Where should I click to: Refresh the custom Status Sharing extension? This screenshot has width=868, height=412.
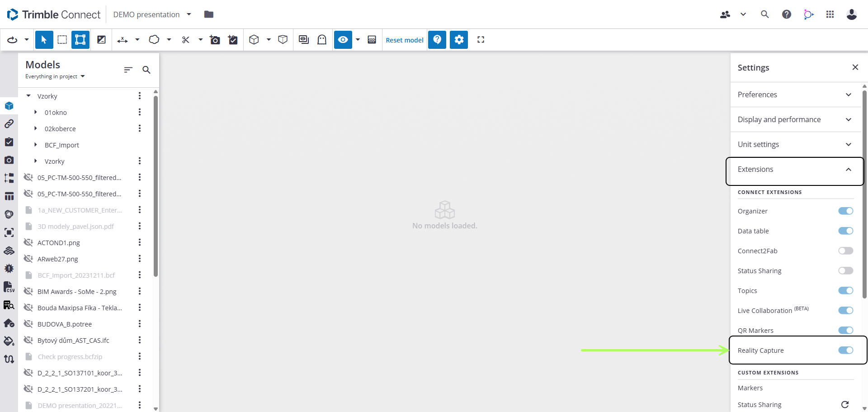[x=844, y=404]
